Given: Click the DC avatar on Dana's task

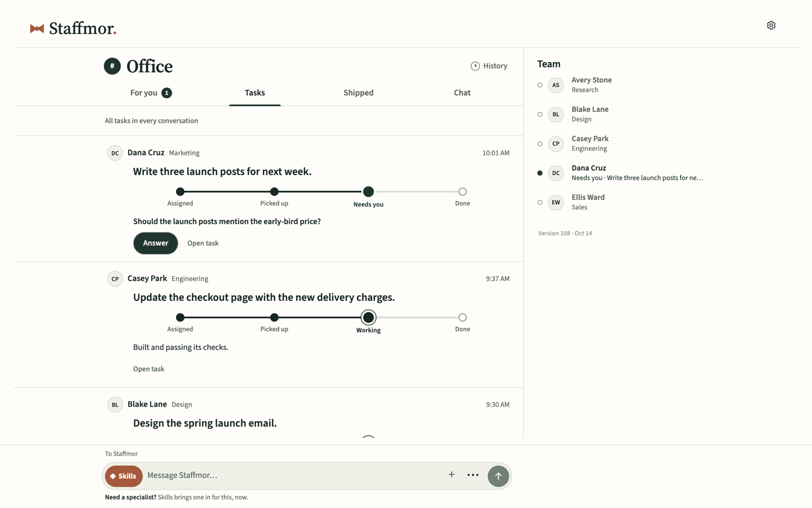Looking at the screenshot, I should point(115,153).
